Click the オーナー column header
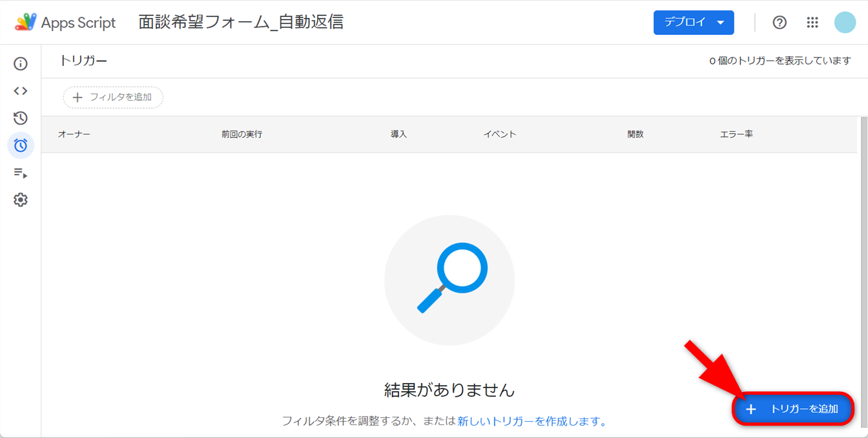The image size is (868, 438). 74,134
